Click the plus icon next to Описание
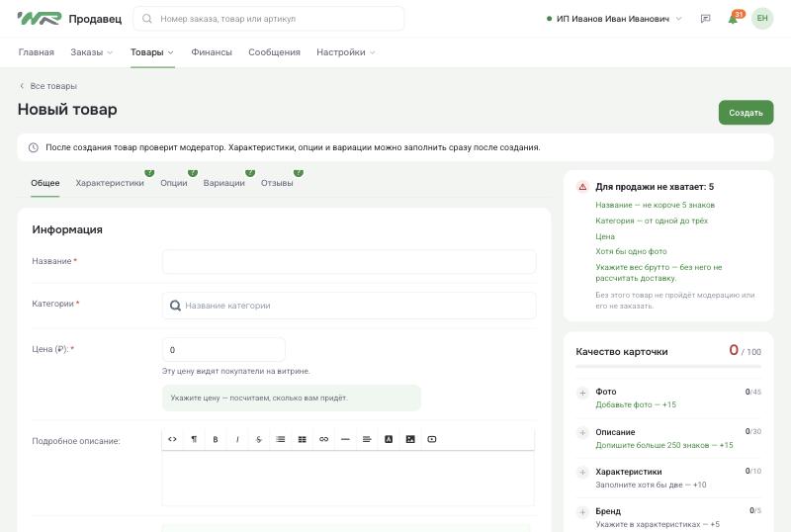The image size is (791, 532). [582, 432]
